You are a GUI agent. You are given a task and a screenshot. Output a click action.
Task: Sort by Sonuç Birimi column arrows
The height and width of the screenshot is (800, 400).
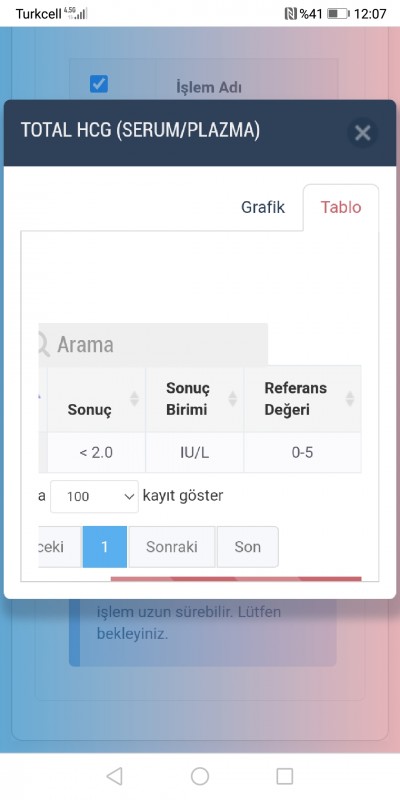click(x=233, y=398)
